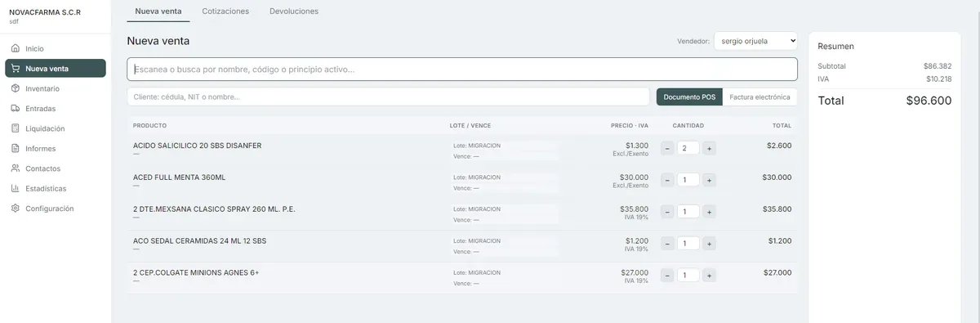
Task: Click the IVA $10.218 value
Action: [938, 79]
